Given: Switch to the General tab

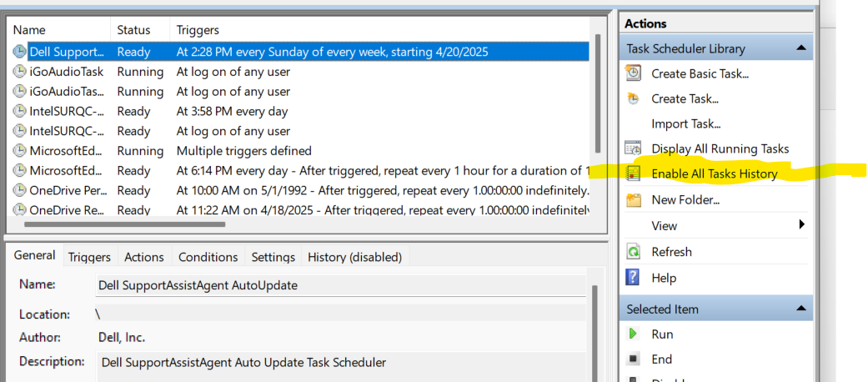Looking at the screenshot, I should point(34,255).
